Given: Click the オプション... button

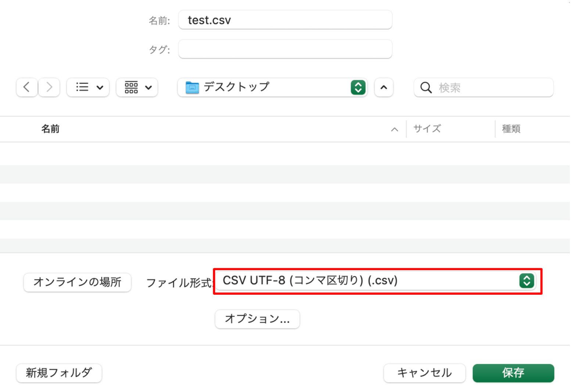Looking at the screenshot, I should [257, 319].
